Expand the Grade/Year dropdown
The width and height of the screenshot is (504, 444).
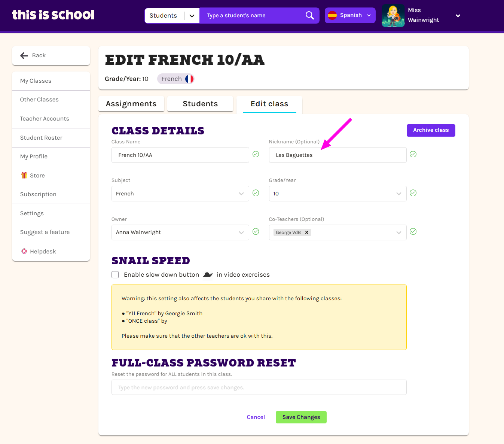[337, 194]
